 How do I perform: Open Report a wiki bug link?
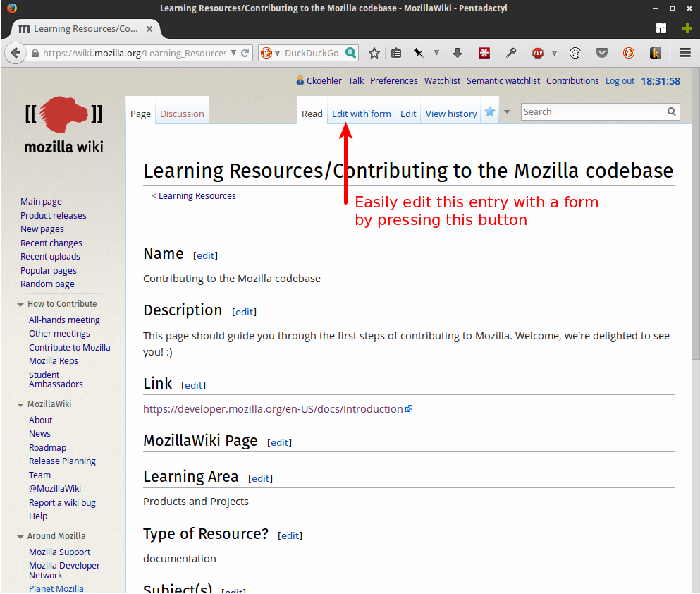pyautogui.click(x=62, y=502)
